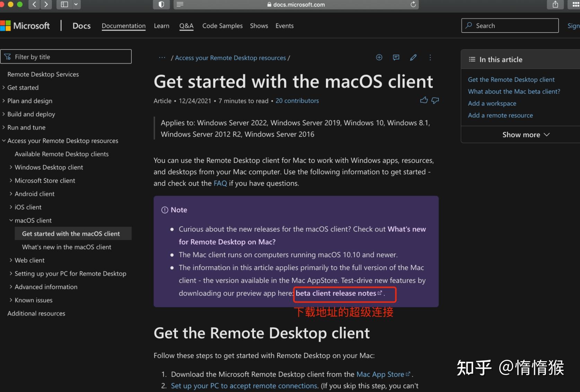This screenshot has height=392, width=580.
Task: Open the Code Samples menu item
Action: coord(222,26)
